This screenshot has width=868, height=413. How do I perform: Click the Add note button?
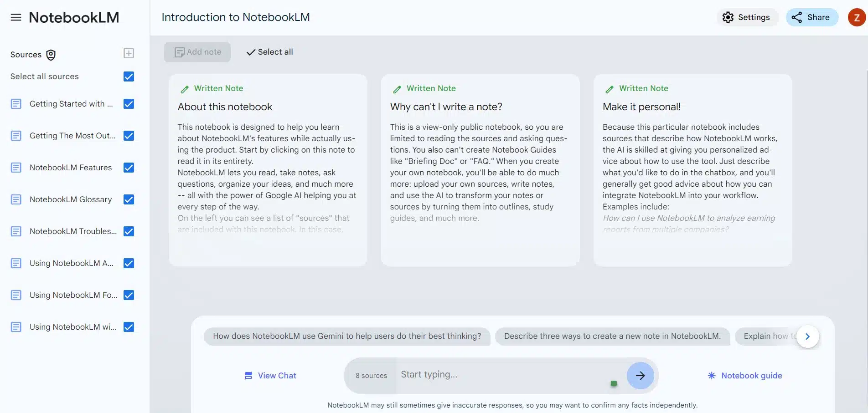197,52
